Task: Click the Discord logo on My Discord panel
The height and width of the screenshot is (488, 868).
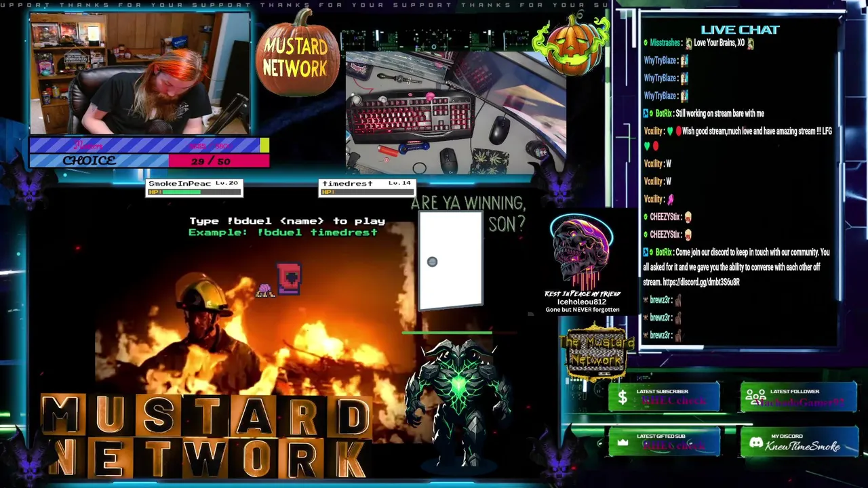Action: coord(755,443)
